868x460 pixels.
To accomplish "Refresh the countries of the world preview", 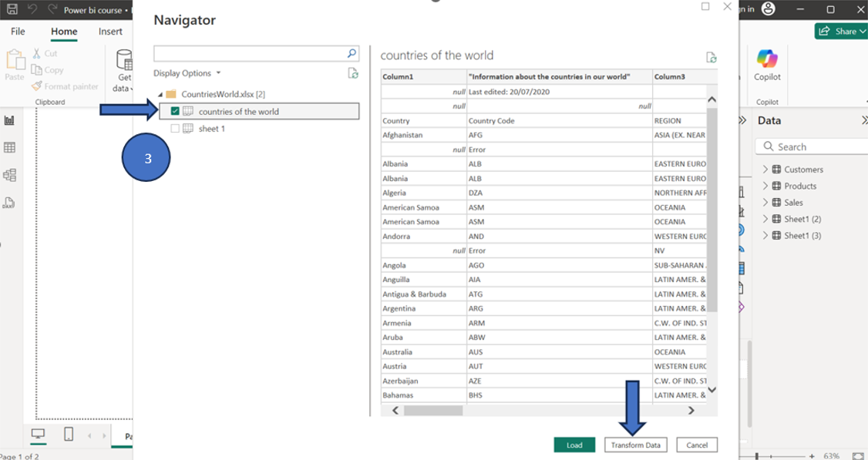I will point(711,57).
